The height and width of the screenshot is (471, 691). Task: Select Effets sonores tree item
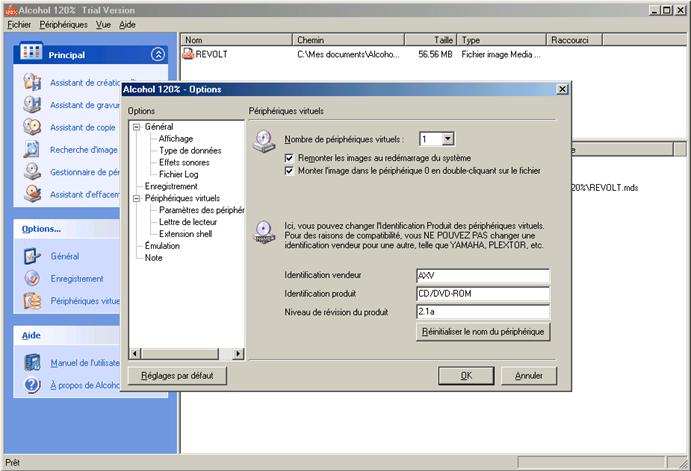click(x=184, y=162)
